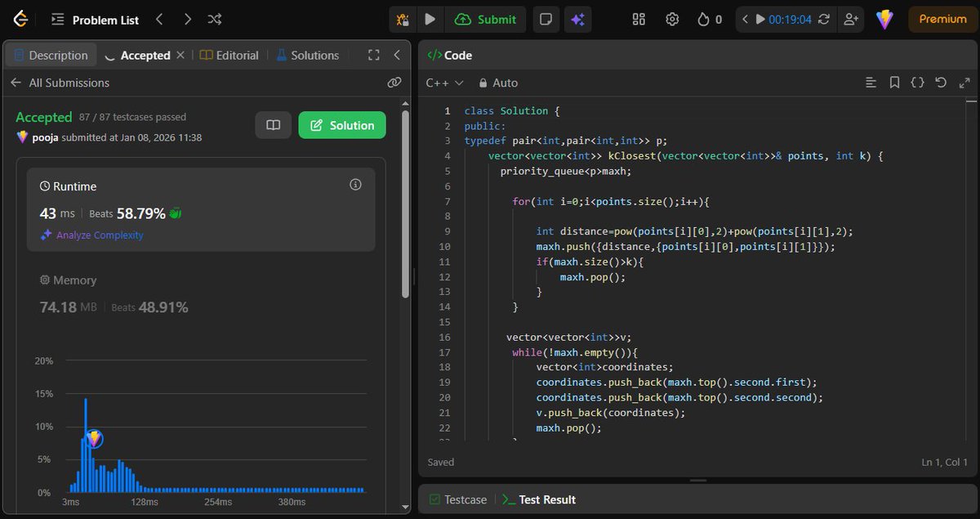This screenshot has height=519, width=980.
Task: Reset the timer refresh icon
Action: click(824, 19)
